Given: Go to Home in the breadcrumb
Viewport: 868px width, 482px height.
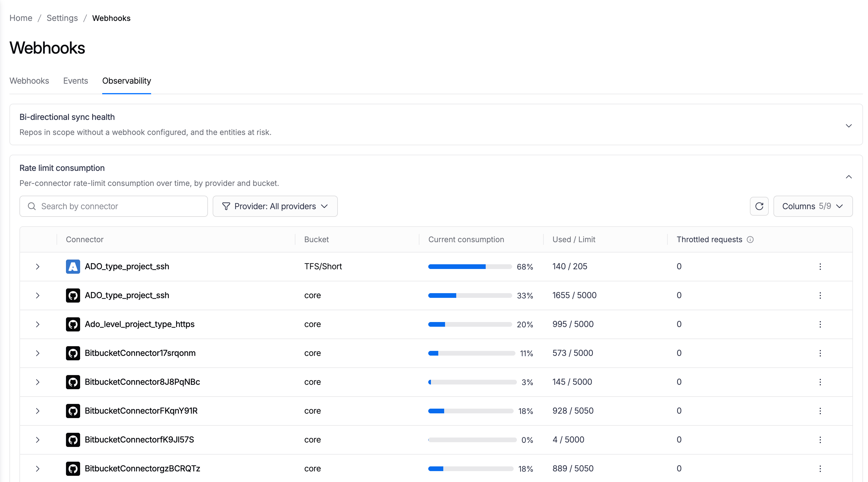Looking at the screenshot, I should point(21,18).
